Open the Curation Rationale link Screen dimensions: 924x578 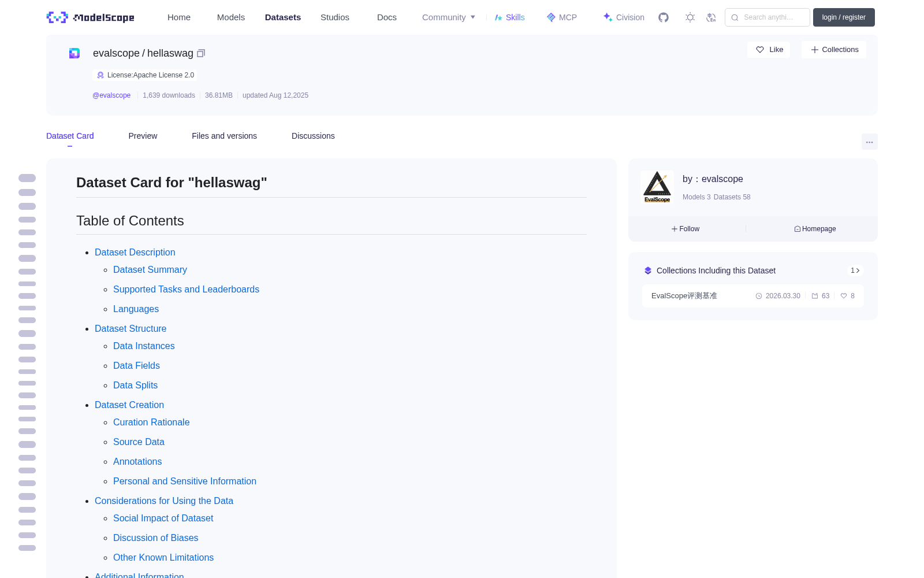pos(151,422)
